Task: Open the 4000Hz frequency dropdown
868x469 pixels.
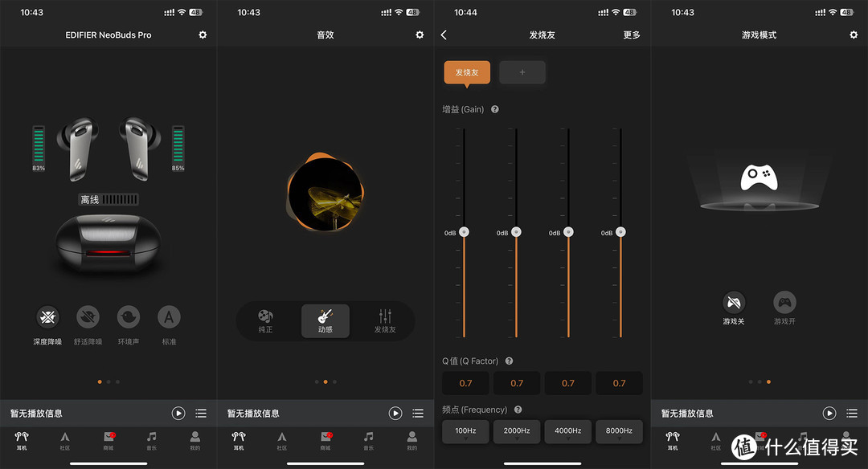Action: pyautogui.click(x=568, y=432)
